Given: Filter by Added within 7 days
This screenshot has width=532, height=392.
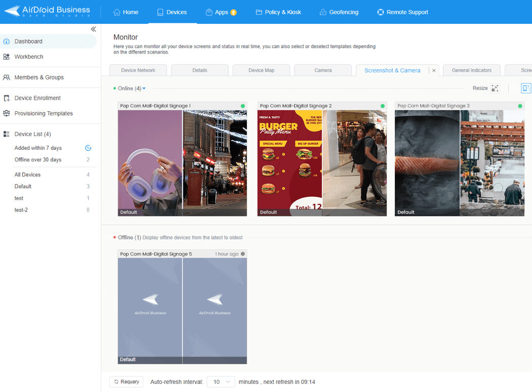Looking at the screenshot, I should coord(38,148).
